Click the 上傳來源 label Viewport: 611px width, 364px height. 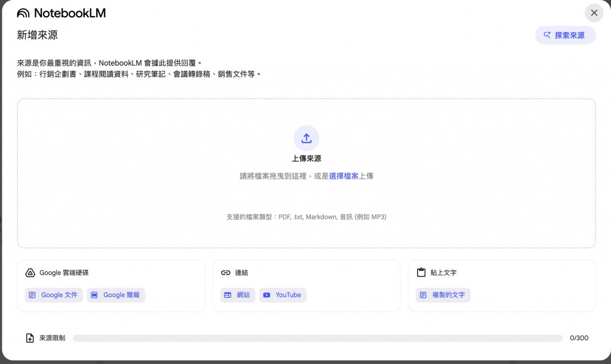pyautogui.click(x=306, y=159)
